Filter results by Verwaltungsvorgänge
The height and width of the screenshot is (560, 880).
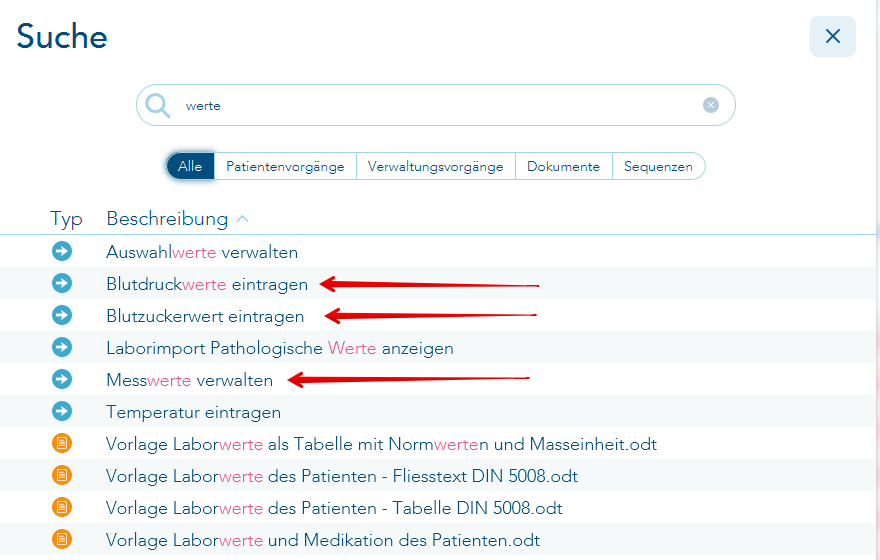click(x=435, y=167)
